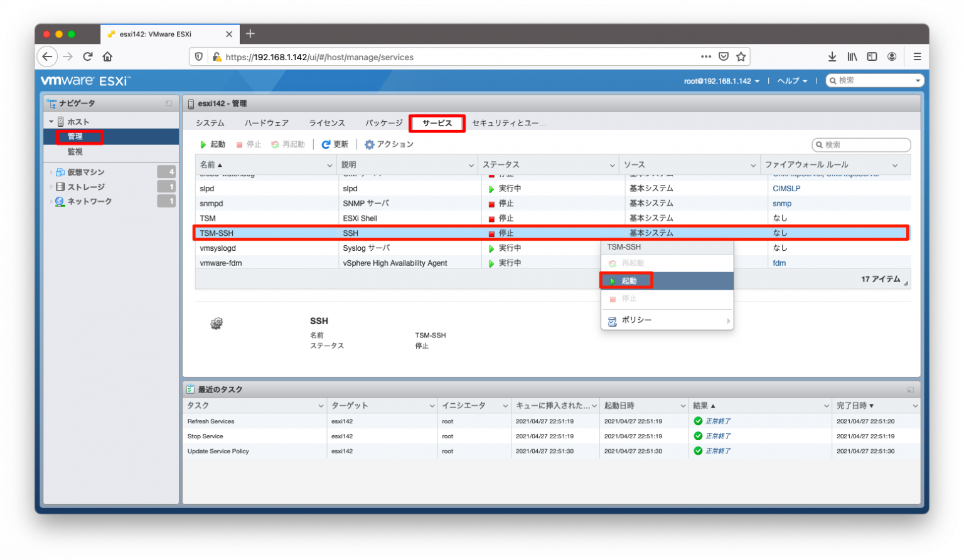
Task: Click the Firefox home icon
Action: 107,56
